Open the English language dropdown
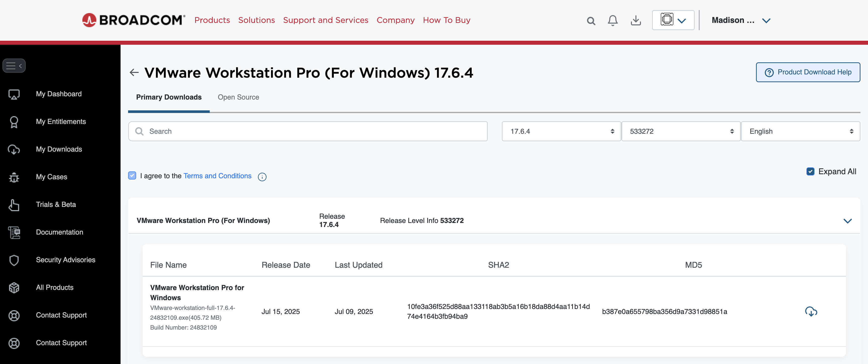This screenshot has width=868, height=364. click(800, 131)
